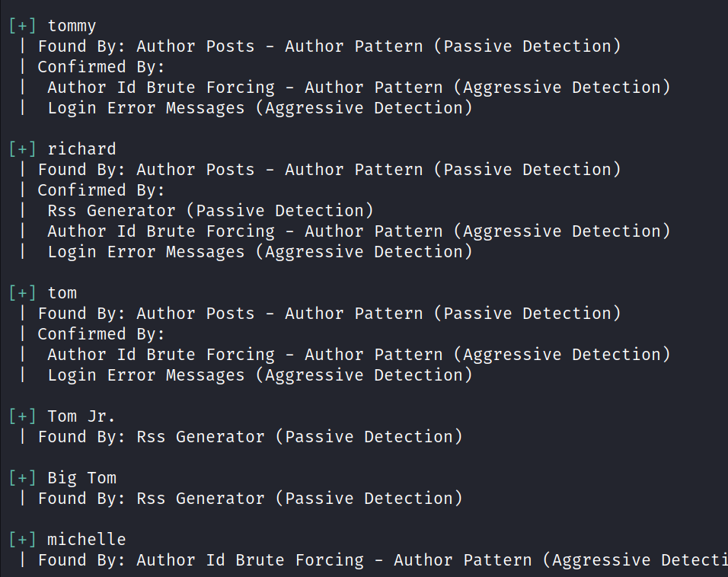Click the [+] marker beside michelle
This screenshot has height=577, width=728.
[x=22, y=540]
